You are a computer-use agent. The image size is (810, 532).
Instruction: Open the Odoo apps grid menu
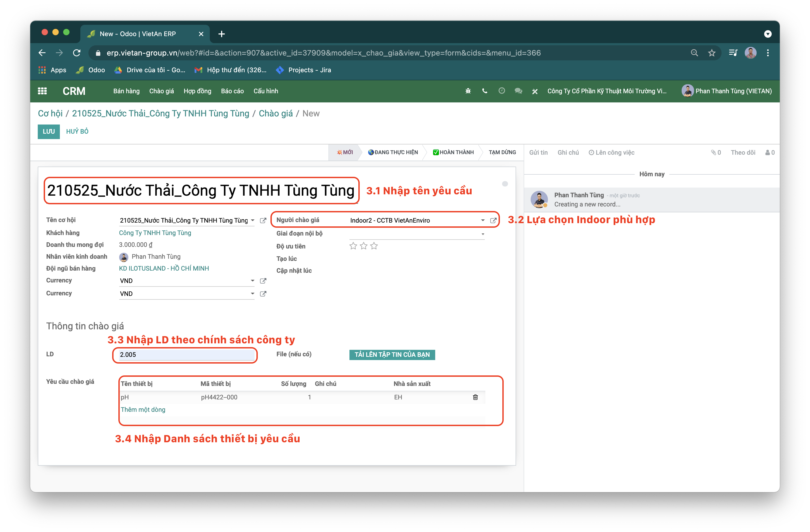pyautogui.click(x=42, y=91)
